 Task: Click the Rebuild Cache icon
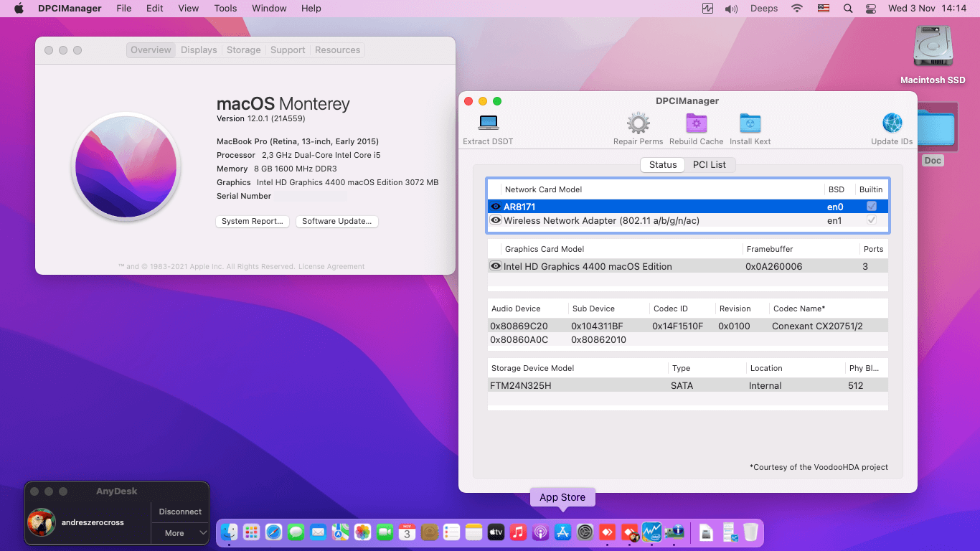(697, 123)
